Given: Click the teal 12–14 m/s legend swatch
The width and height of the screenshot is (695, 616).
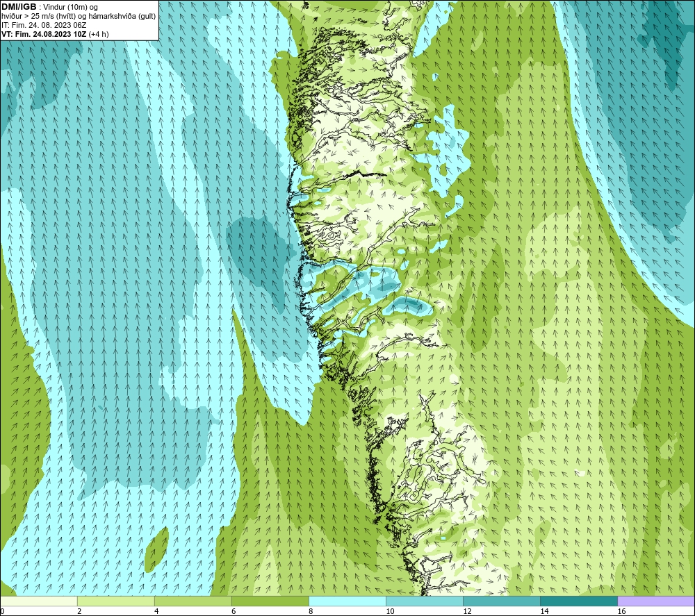Looking at the screenshot, I should coord(501,601).
